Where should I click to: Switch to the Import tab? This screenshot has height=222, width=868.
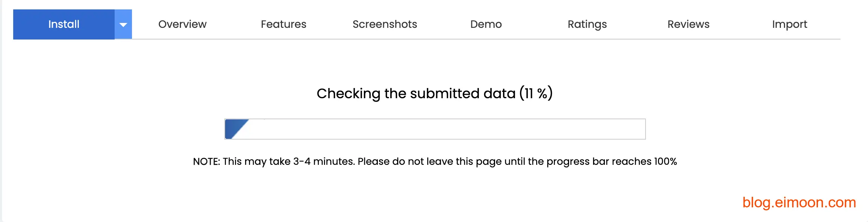click(x=790, y=24)
